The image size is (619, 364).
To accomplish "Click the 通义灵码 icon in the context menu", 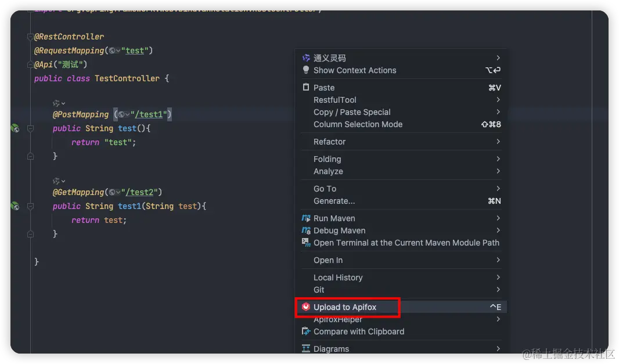I will 306,58.
